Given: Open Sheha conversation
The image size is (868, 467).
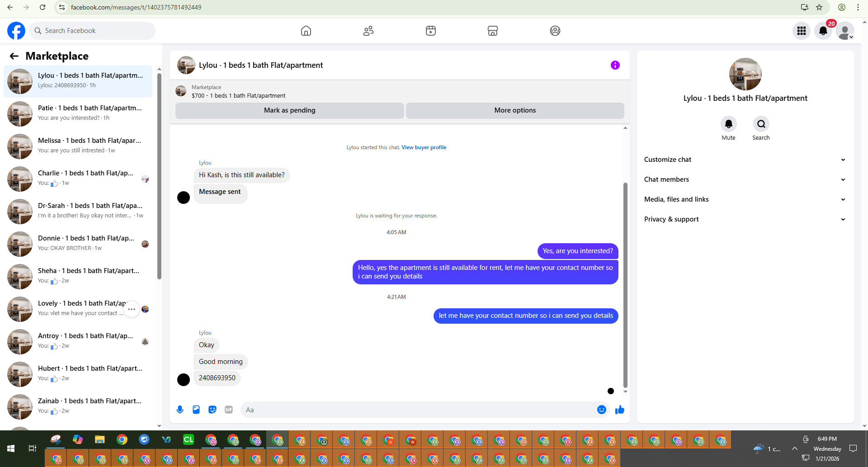Looking at the screenshot, I should click(78, 277).
